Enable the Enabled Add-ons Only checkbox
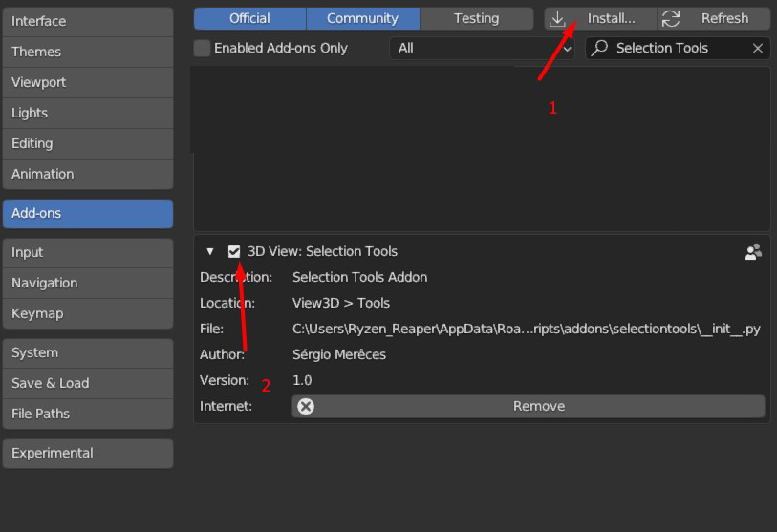This screenshot has height=532, width=777. coord(202,48)
